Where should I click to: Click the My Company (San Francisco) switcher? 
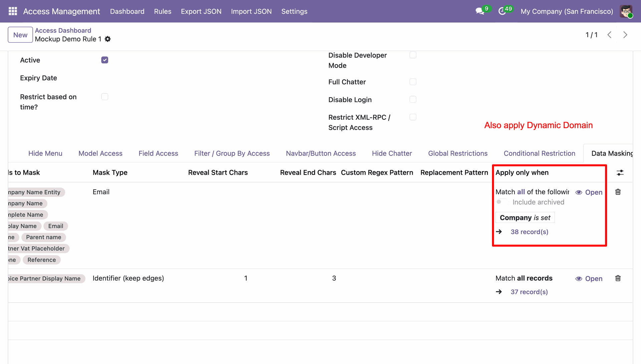(567, 11)
